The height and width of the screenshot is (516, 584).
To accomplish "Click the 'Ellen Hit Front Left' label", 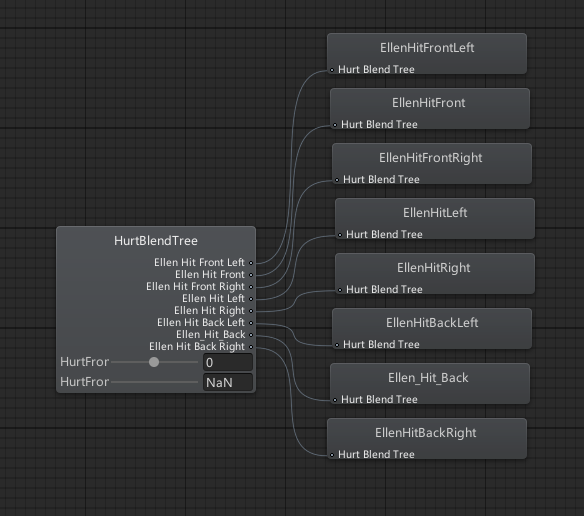I will click(x=199, y=262).
